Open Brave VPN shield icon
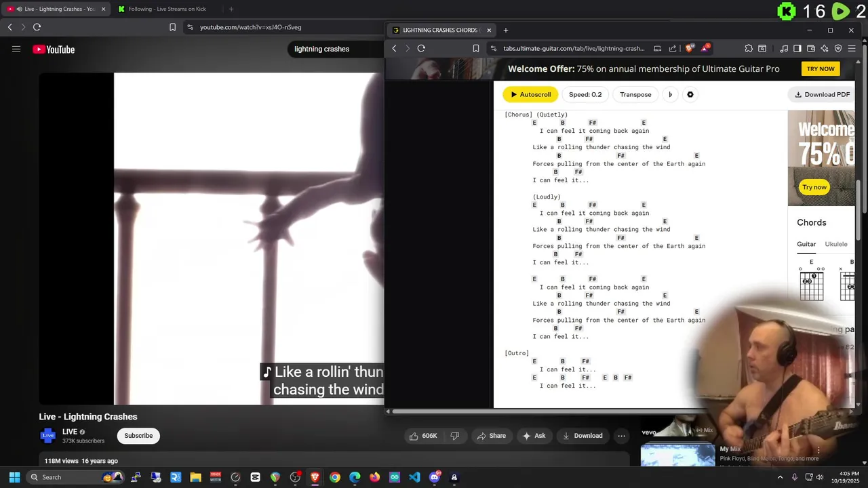The height and width of the screenshot is (488, 868). [838, 48]
